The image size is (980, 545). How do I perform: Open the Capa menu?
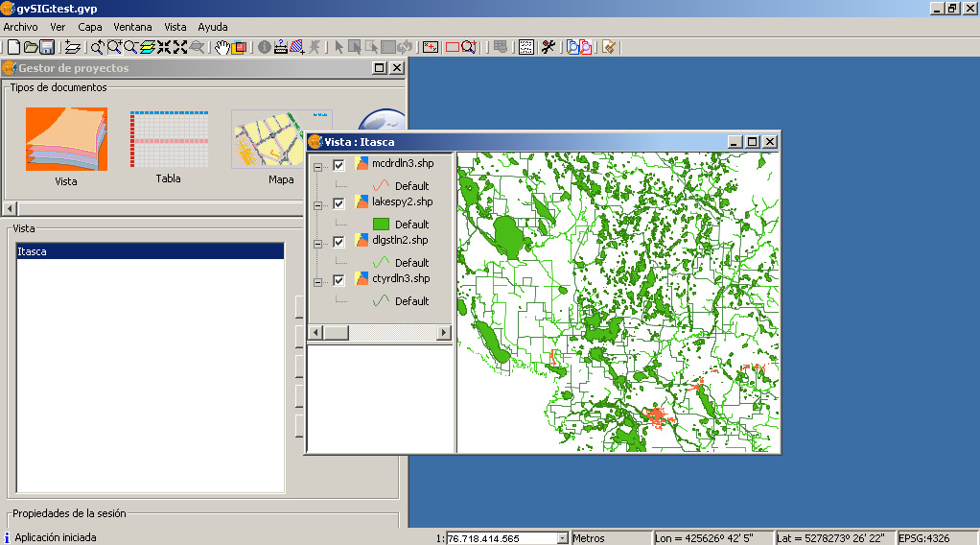click(89, 27)
